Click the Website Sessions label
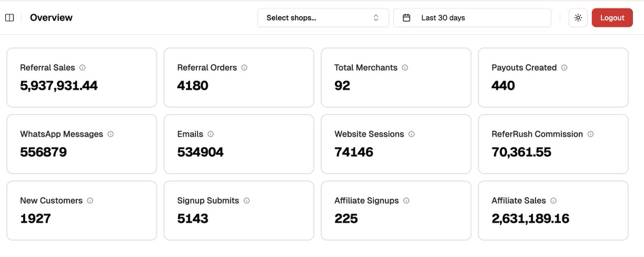Image resolution: width=644 pixels, height=257 pixels. [x=369, y=134]
